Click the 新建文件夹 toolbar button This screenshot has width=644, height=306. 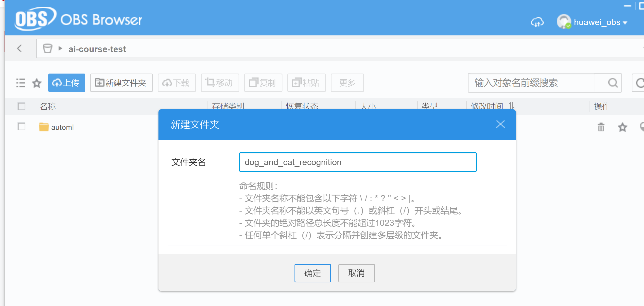pyautogui.click(x=121, y=83)
